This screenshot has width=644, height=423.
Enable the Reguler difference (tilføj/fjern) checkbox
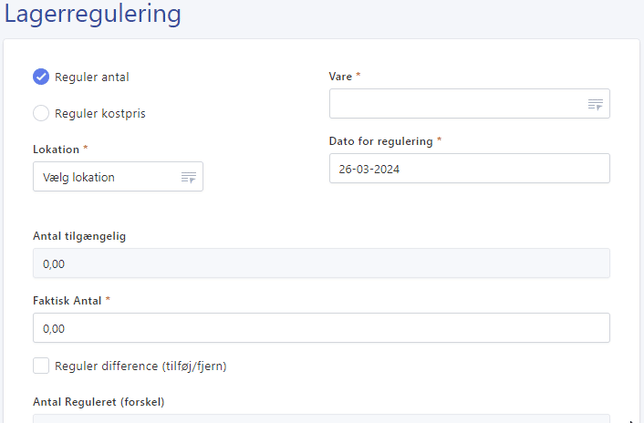click(41, 366)
